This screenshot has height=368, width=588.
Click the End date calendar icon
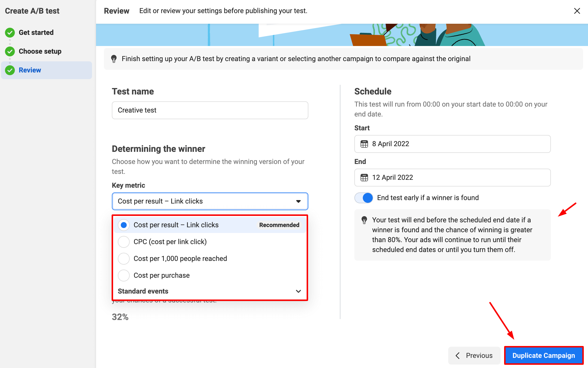coord(364,178)
